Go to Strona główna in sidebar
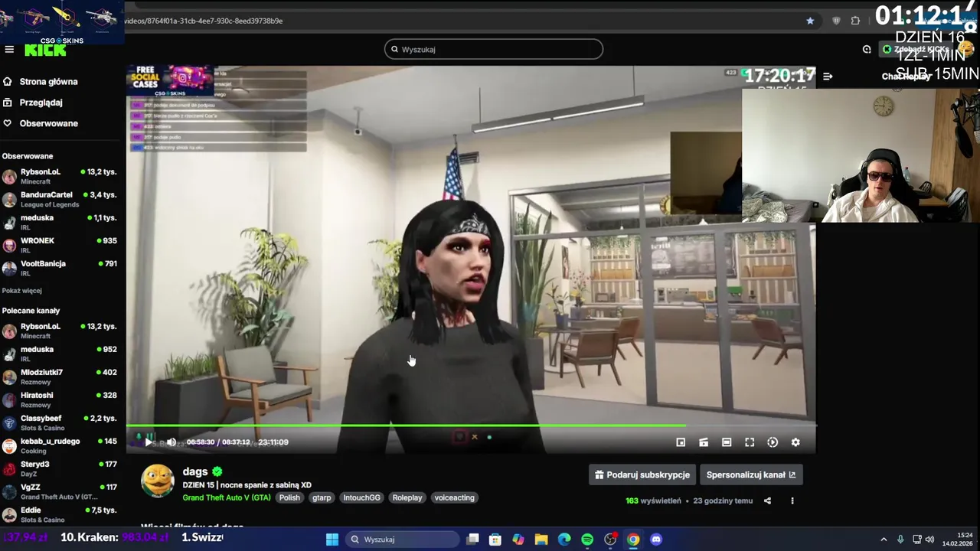The image size is (980, 551). click(x=48, y=81)
